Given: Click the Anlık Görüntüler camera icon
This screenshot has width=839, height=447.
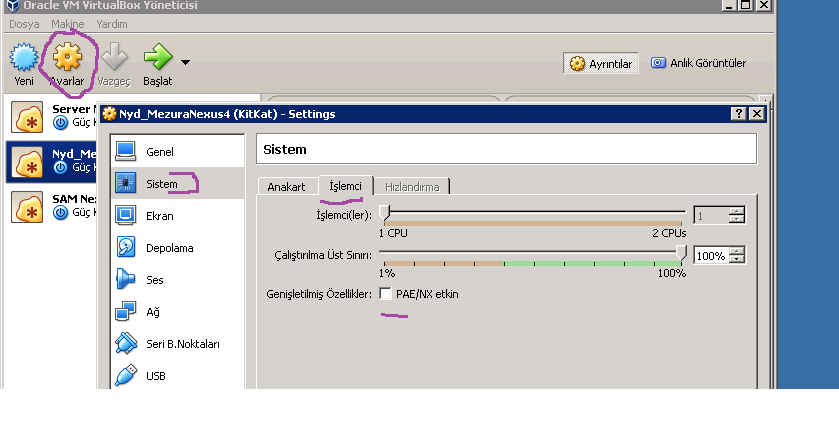Looking at the screenshot, I should tap(658, 63).
